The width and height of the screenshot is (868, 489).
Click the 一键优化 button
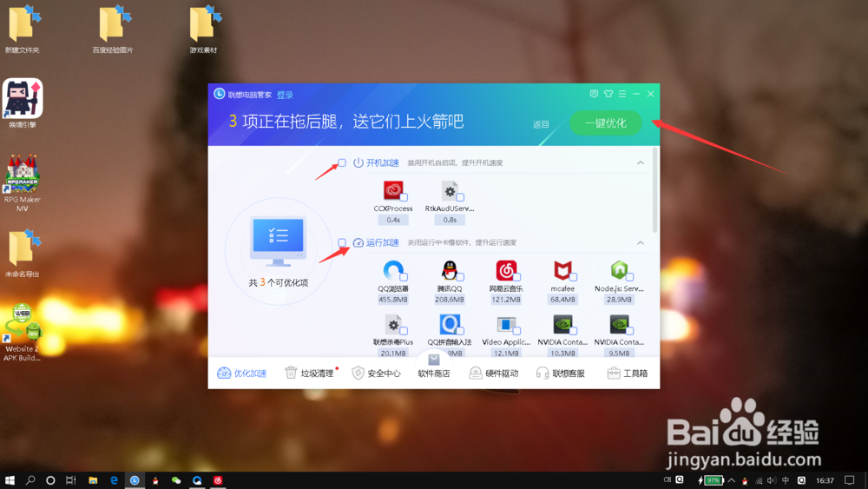(606, 123)
